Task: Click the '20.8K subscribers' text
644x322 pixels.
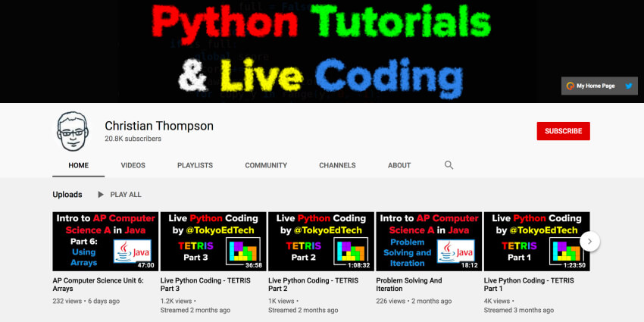Action: (133, 139)
